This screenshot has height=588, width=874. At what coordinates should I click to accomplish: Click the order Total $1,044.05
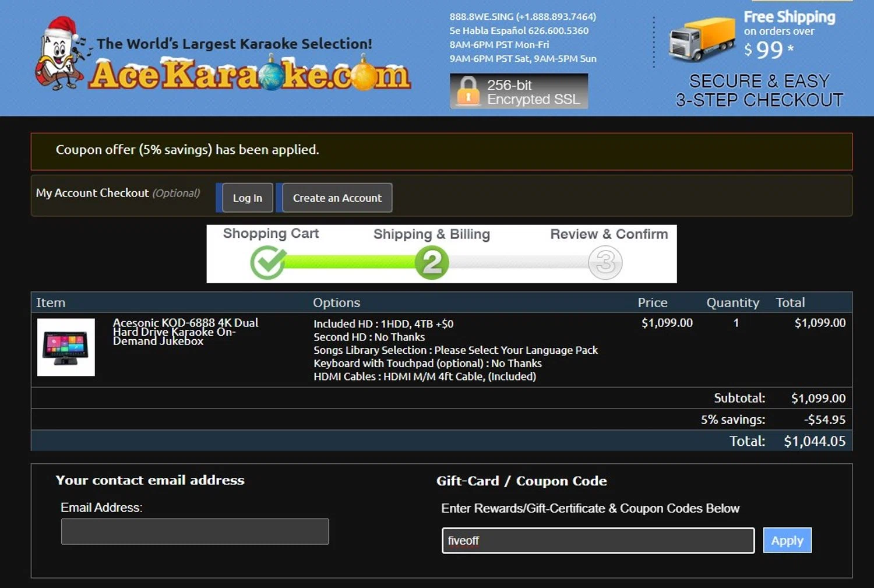[815, 441]
